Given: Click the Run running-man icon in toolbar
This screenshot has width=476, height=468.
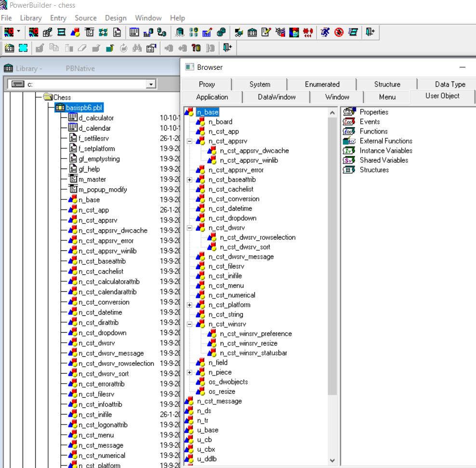Looking at the screenshot, I should coord(325,32).
